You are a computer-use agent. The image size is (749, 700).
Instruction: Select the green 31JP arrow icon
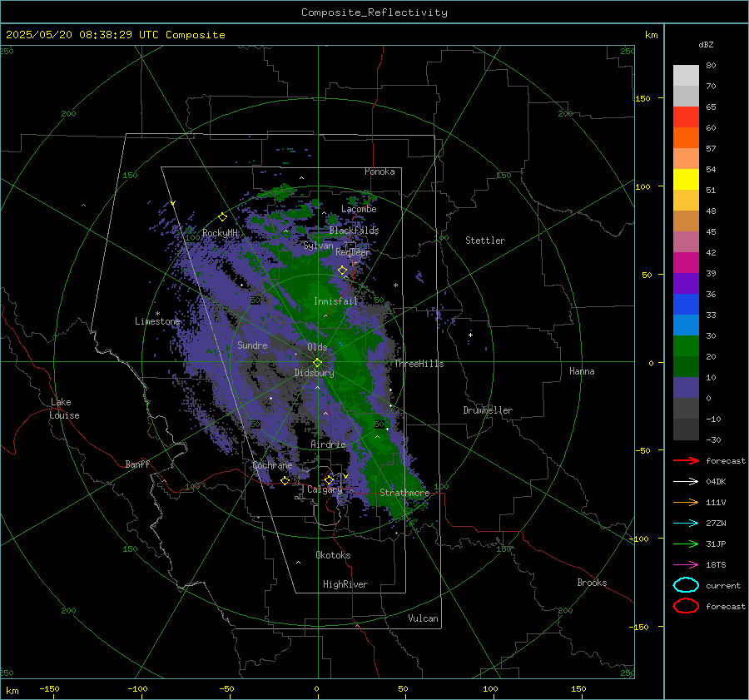(686, 544)
